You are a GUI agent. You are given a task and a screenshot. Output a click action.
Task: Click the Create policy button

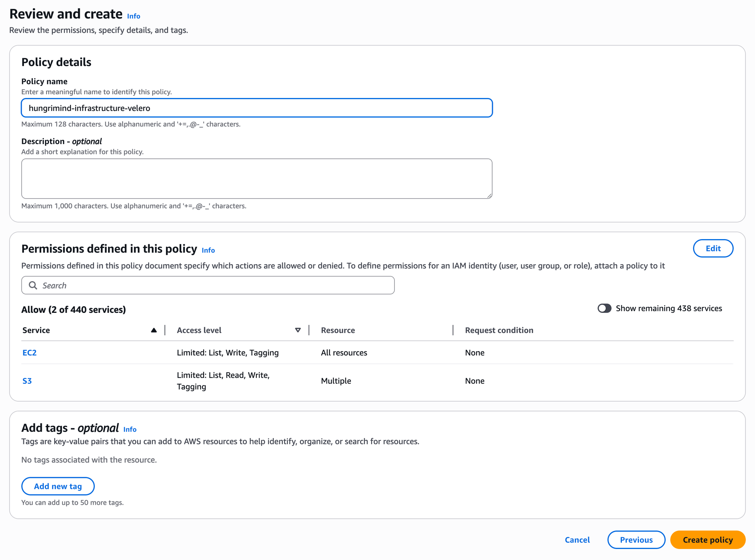click(707, 540)
